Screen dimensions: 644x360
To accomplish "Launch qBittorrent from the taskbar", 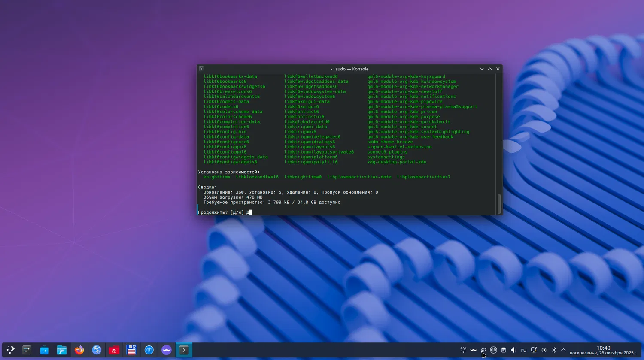I will [149, 350].
